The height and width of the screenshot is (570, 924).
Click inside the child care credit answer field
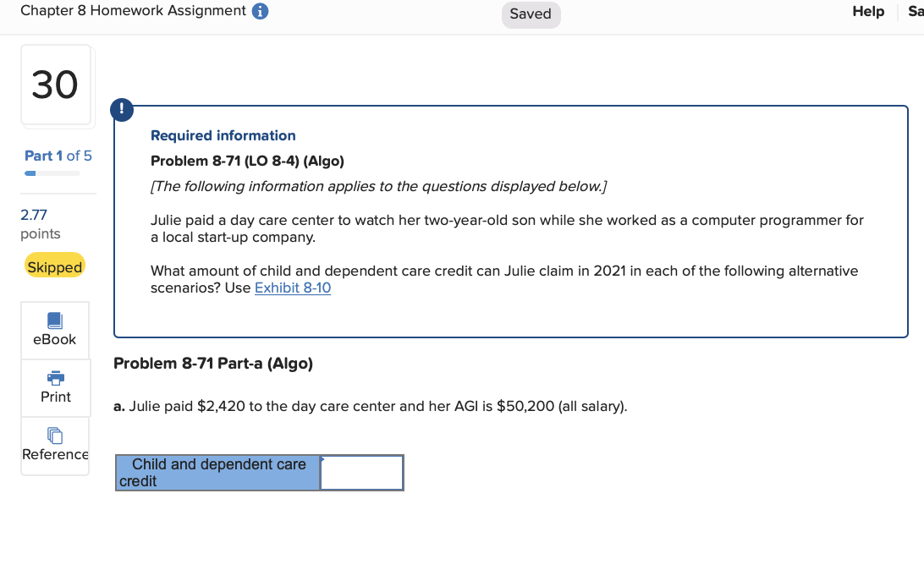(x=361, y=472)
